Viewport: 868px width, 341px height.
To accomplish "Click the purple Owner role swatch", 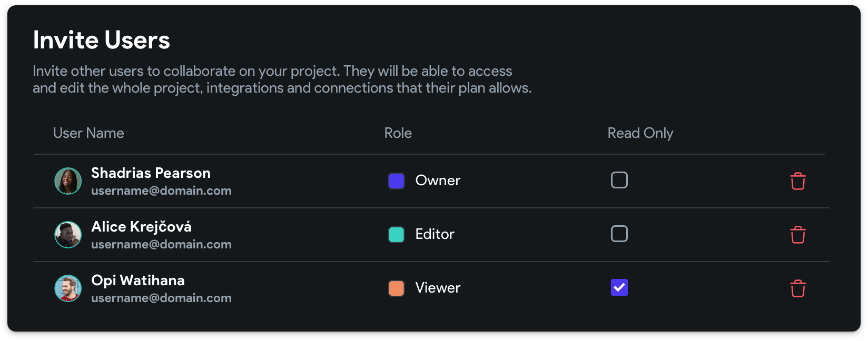I will (396, 181).
